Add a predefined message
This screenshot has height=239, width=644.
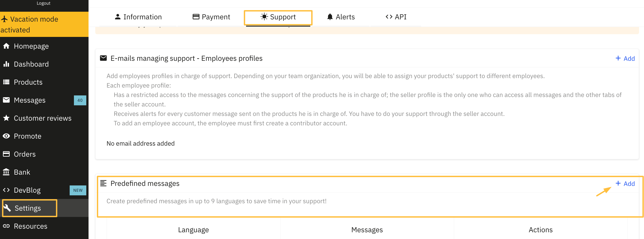pos(625,183)
